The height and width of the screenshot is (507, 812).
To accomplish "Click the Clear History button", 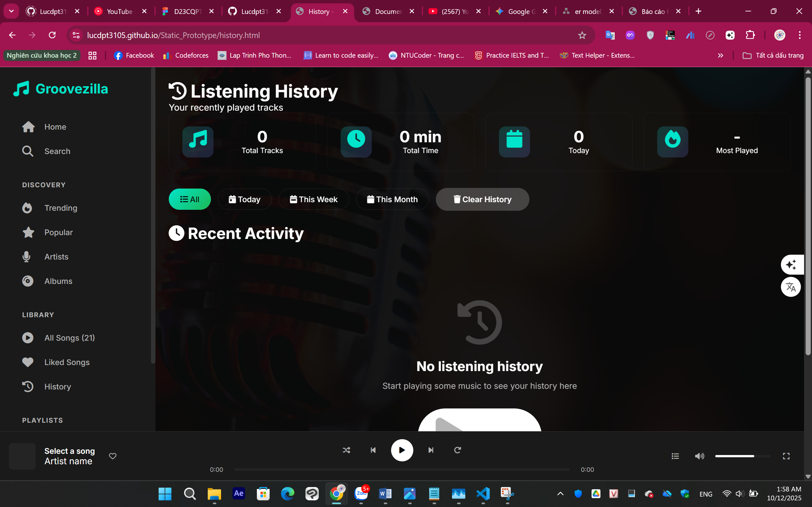I will 482,199.
